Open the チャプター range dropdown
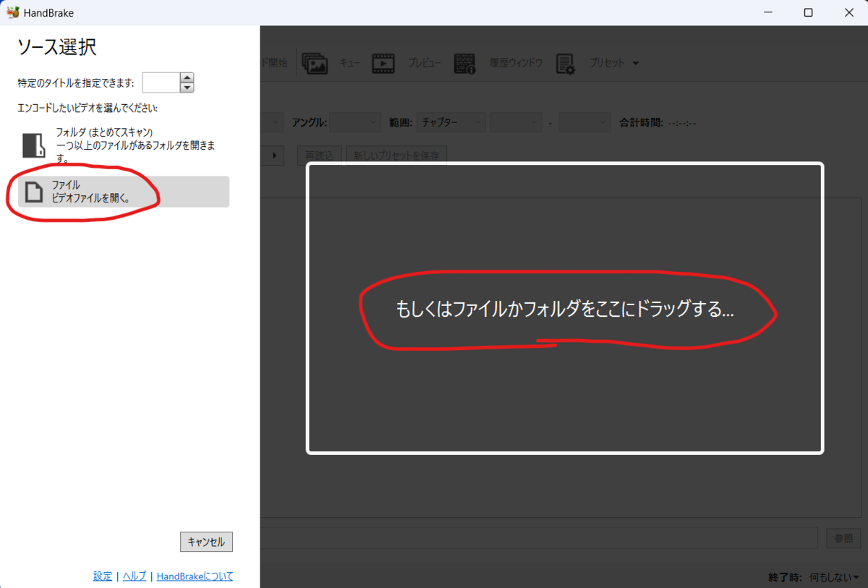 click(451, 122)
